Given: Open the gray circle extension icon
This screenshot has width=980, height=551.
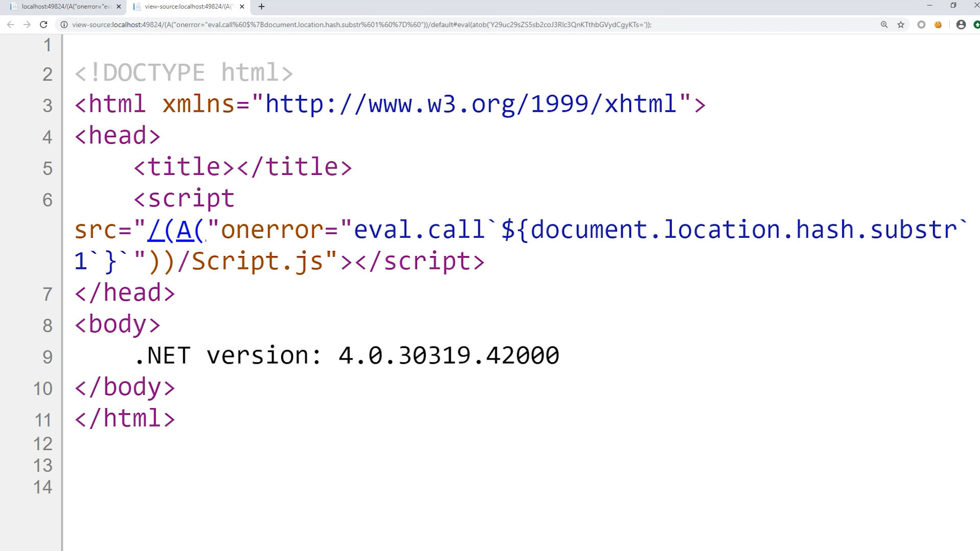Looking at the screenshot, I should point(921,24).
